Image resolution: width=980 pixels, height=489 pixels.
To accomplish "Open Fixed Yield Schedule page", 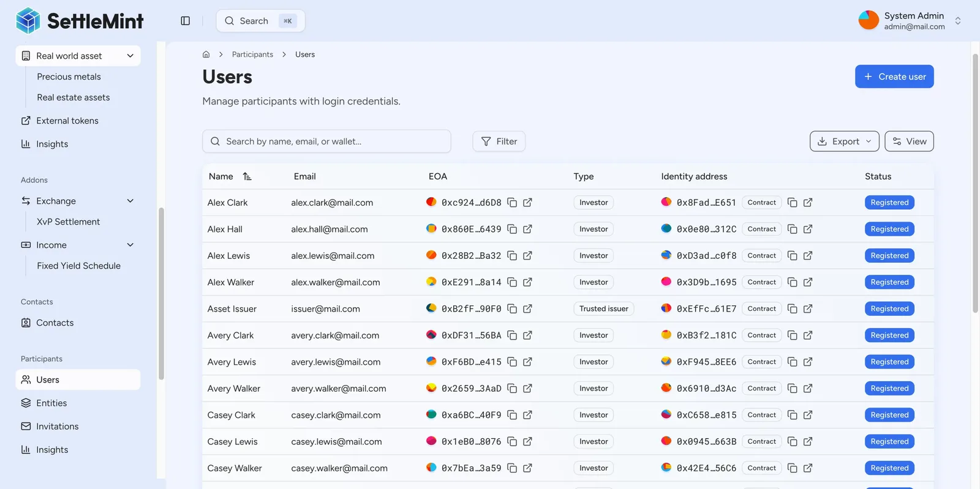I will 78,266.
